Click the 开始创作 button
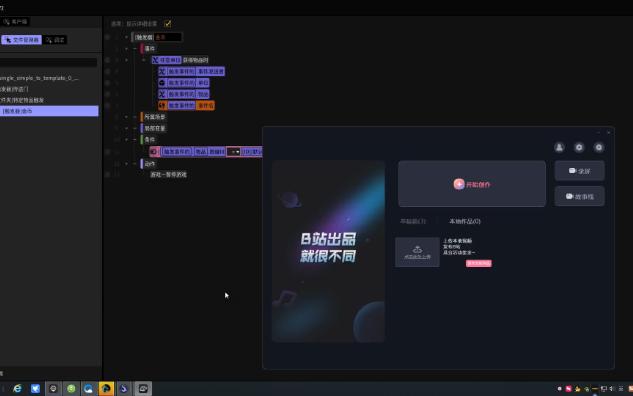633x396 pixels. click(x=472, y=184)
